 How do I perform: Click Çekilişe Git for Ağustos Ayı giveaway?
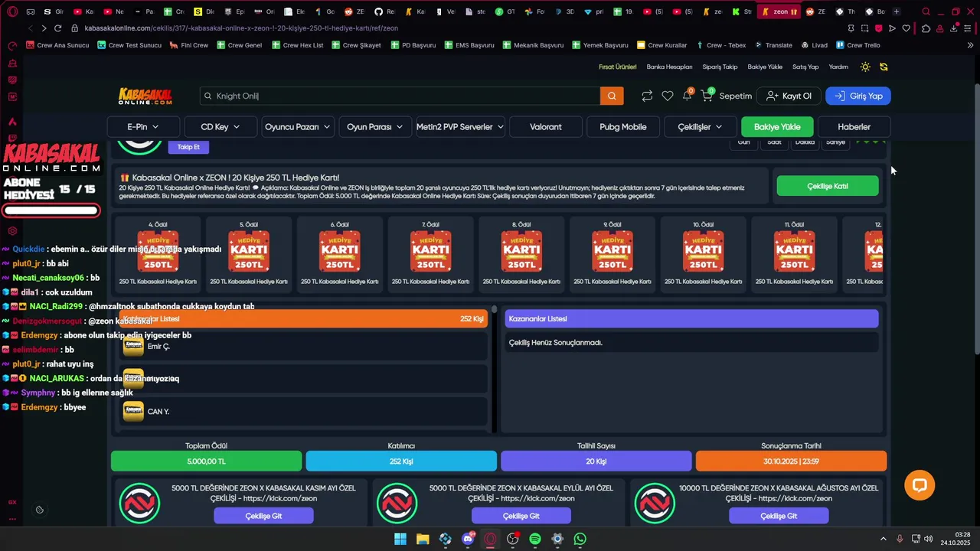pyautogui.click(x=779, y=516)
